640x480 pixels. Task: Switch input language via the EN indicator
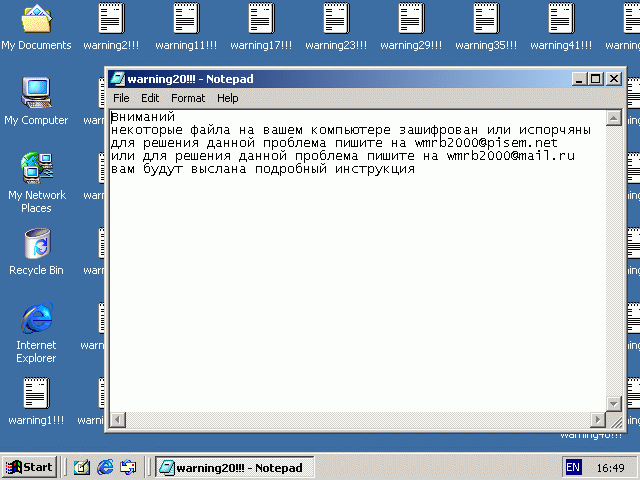point(573,467)
